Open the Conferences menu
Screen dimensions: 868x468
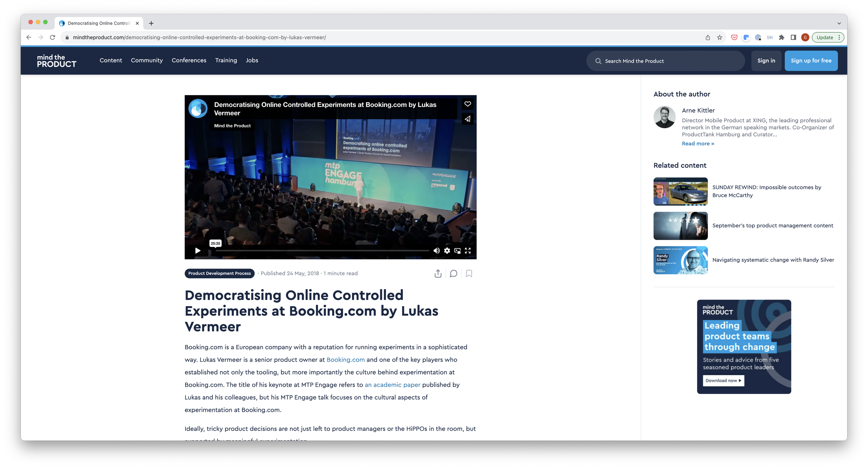(x=189, y=60)
